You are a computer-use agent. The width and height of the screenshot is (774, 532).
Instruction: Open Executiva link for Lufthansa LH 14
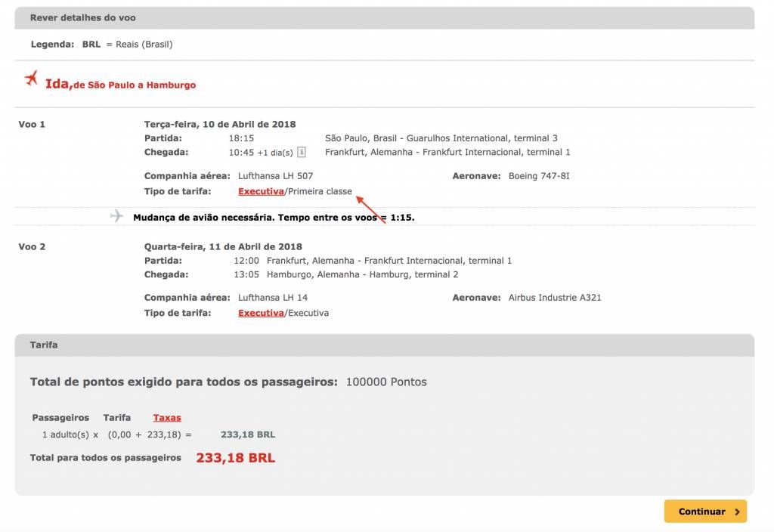click(x=261, y=313)
